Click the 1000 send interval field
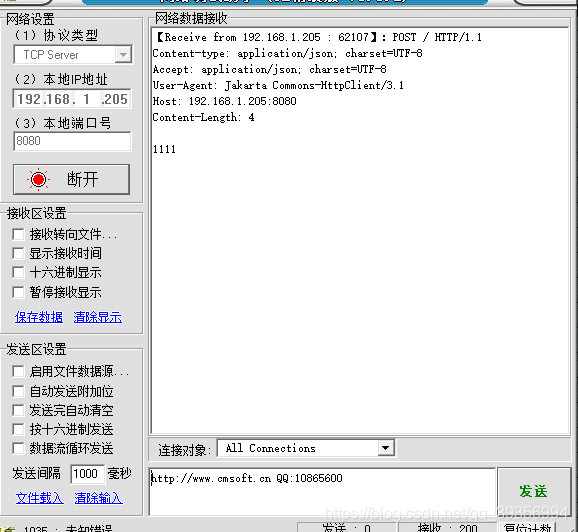 (87, 473)
